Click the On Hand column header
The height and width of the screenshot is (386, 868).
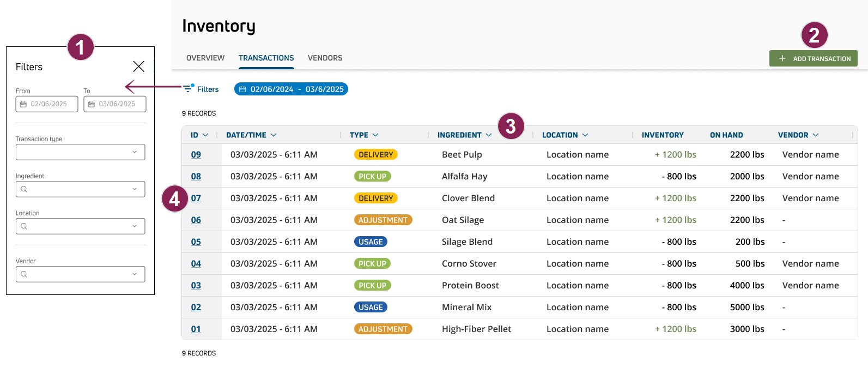726,135
